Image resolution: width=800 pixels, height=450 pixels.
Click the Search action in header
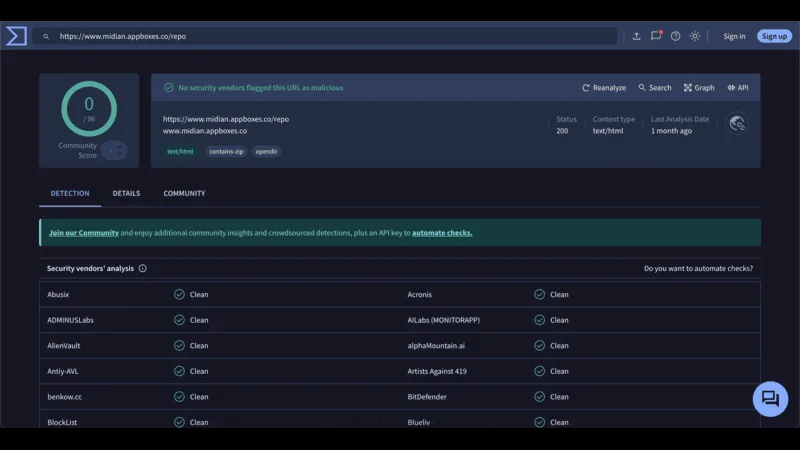point(654,88)
